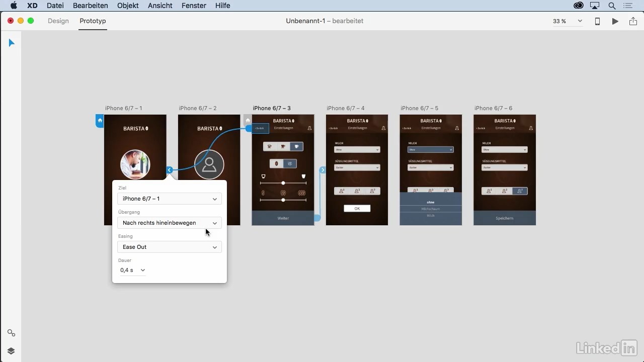This screenshot has height=362, width=644.
Task: Select Milchschaum option on iPhone 6/7 – 5
Action: pyautogui.click(x=431, y=209)
